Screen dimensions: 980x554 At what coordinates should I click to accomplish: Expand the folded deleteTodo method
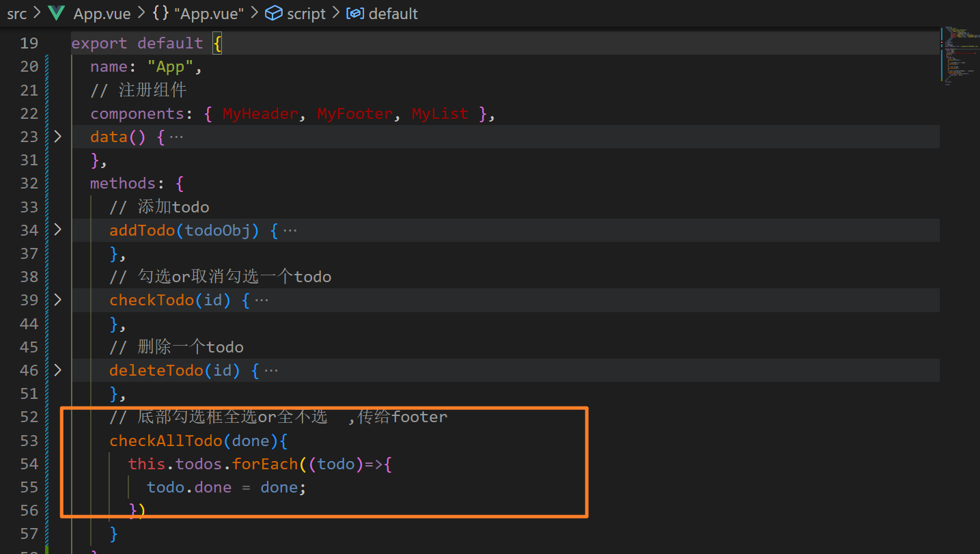pyautogui.click(x=58, y=370)
